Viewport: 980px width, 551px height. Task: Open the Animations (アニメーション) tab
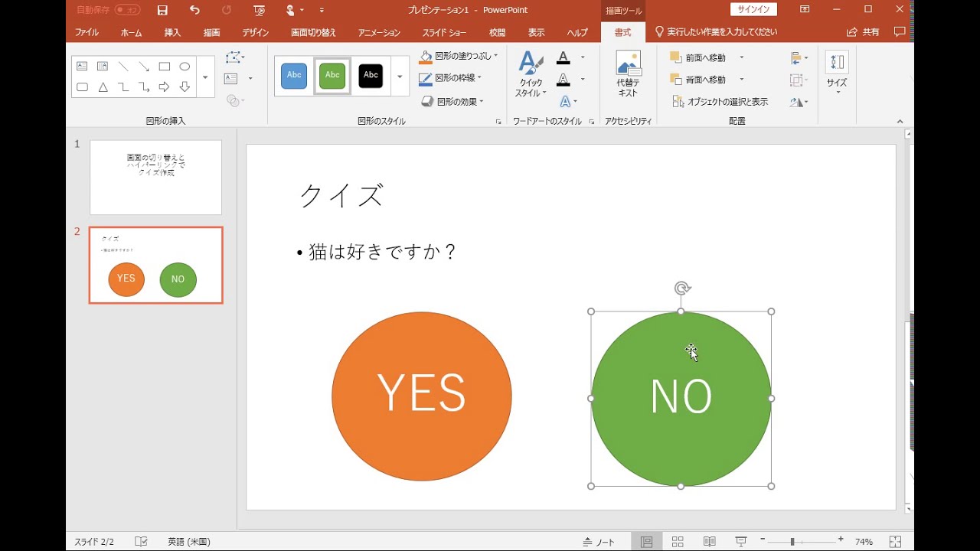tap(379, 33)
